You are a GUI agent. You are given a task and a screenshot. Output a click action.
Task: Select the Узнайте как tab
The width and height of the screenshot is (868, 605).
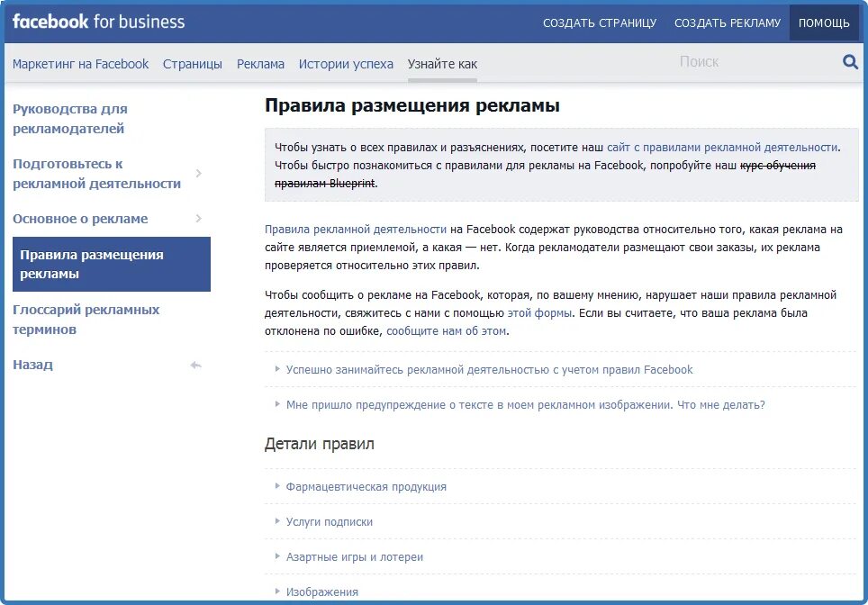(442, 64)
